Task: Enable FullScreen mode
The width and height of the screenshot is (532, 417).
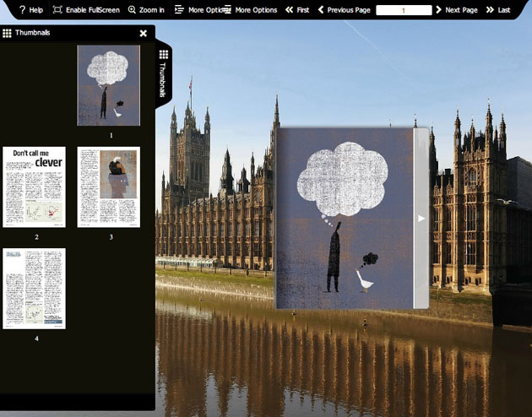Action: click(x=86, y=10)
